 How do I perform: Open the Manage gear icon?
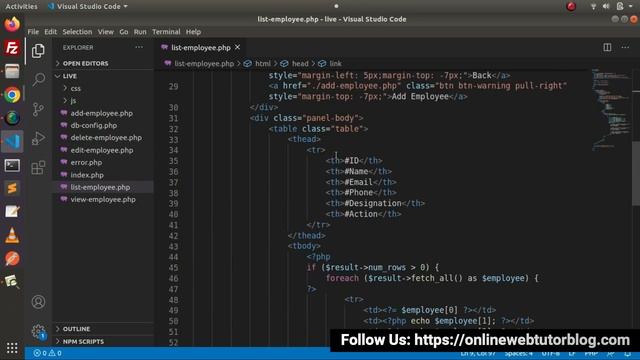(x=38, y=331)
